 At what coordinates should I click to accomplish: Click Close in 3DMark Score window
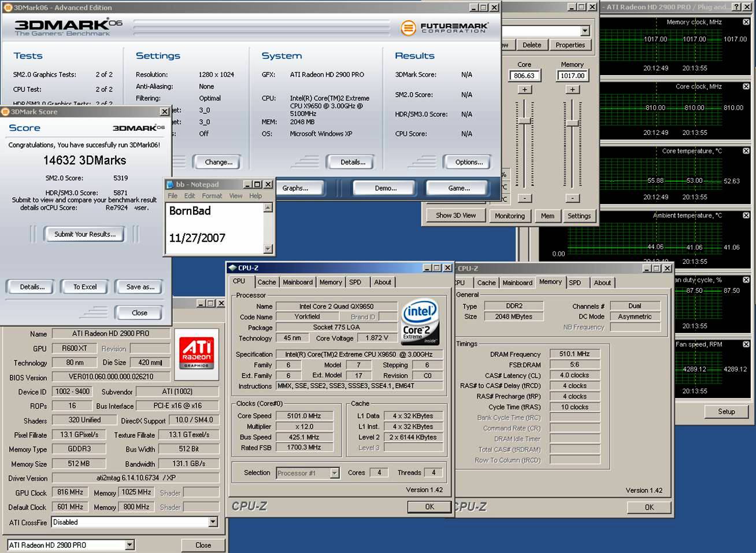pos(139,313)
